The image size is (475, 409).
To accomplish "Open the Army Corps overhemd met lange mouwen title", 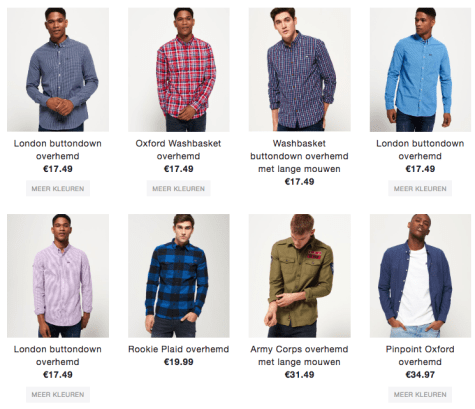I will tap(299, 355).
